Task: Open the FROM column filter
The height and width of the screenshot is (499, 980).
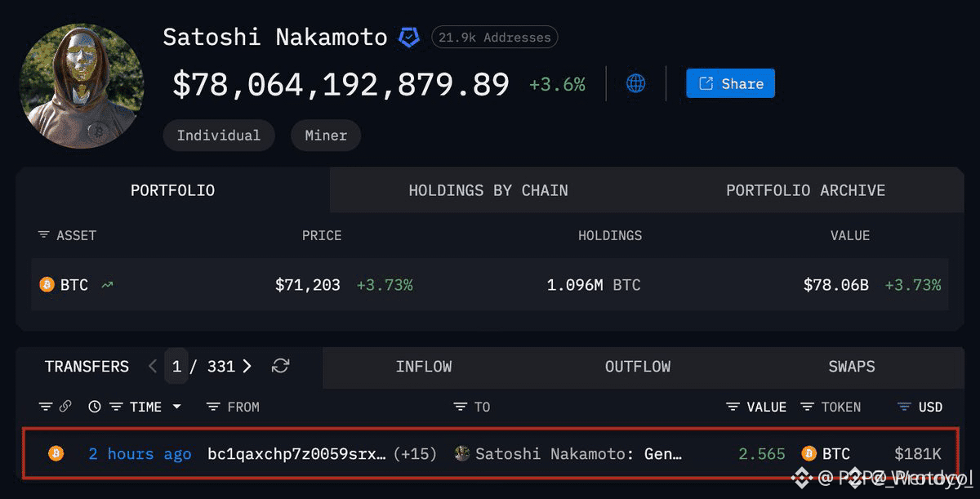Action: coord(213,407)
